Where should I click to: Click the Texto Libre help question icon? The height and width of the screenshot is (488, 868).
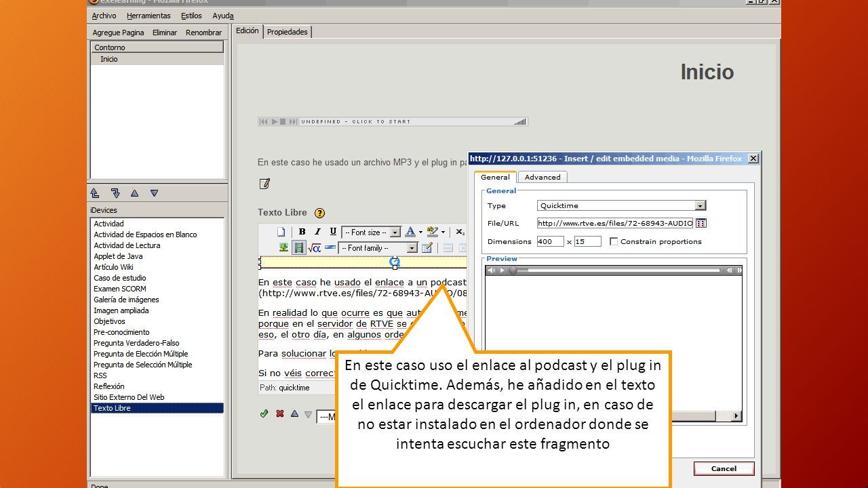(320, 213)
